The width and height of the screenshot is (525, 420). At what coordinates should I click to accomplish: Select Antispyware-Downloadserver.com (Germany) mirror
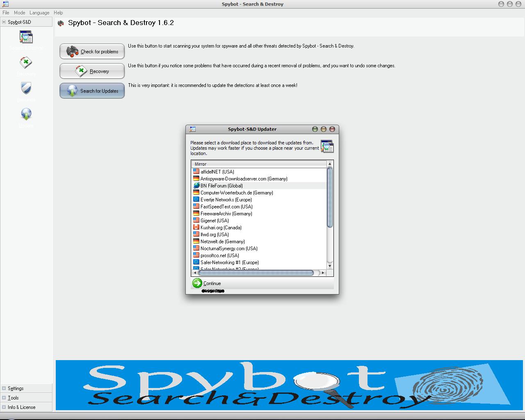click(x=259, y=179)
